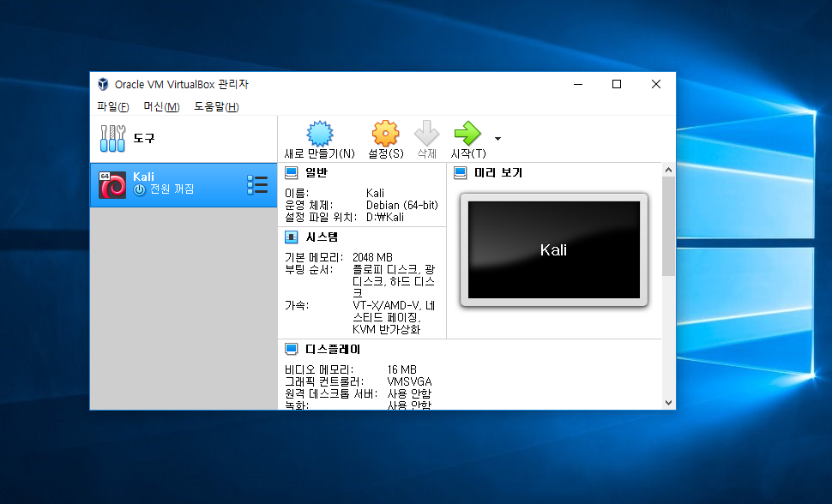
Task: Open the Help (도움말) menu
Action: [216, 106]
